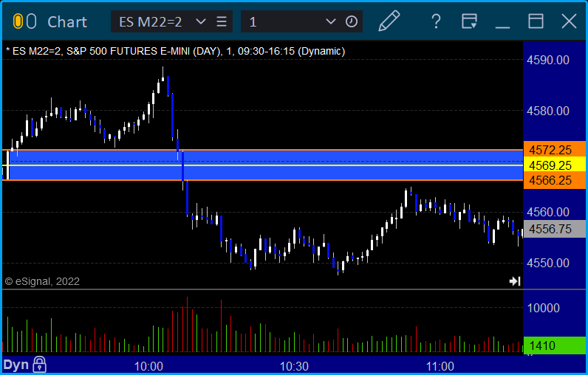Open the page layout dropdown icon
The image size is (588, 375).
click(x=469, y=21)
